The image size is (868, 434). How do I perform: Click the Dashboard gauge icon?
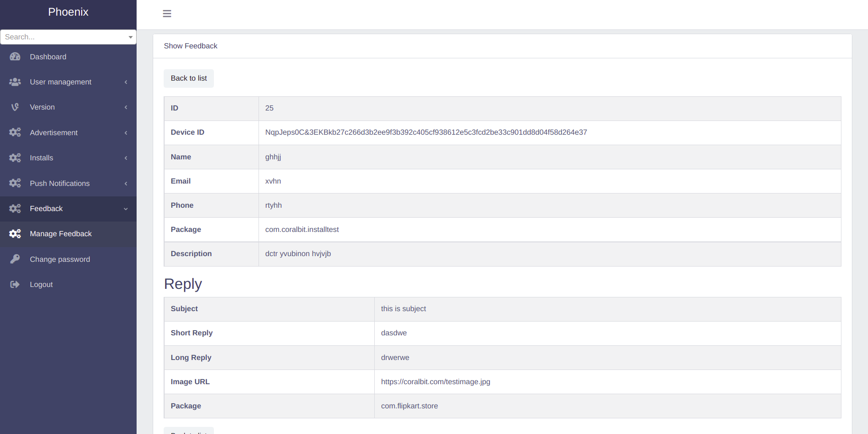point(15,56)
